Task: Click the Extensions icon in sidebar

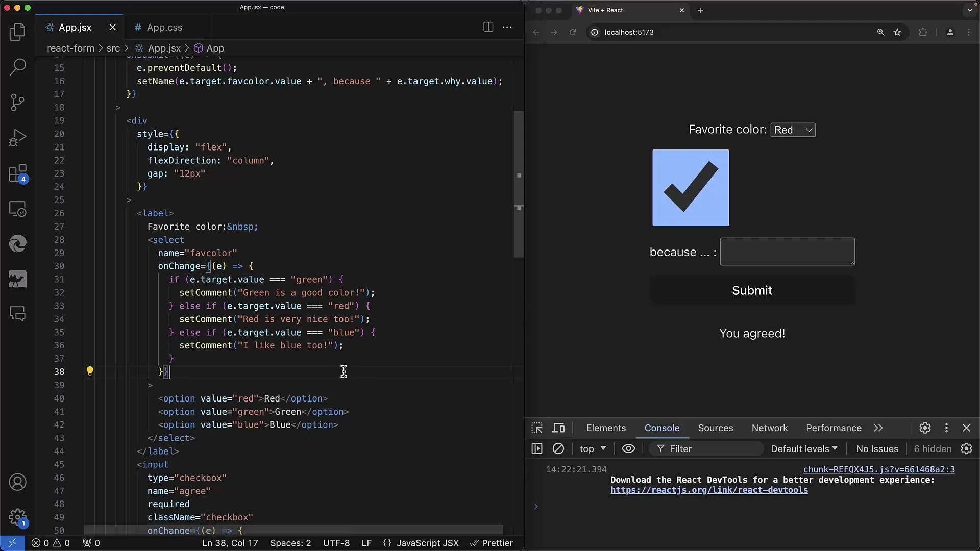Action: coord(17,173)
